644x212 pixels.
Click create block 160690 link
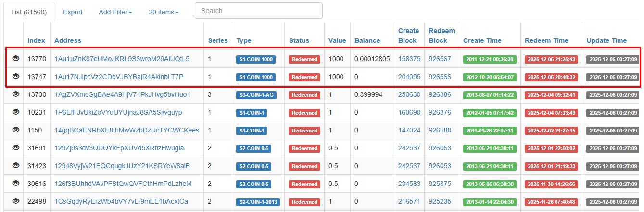(409, 112)
